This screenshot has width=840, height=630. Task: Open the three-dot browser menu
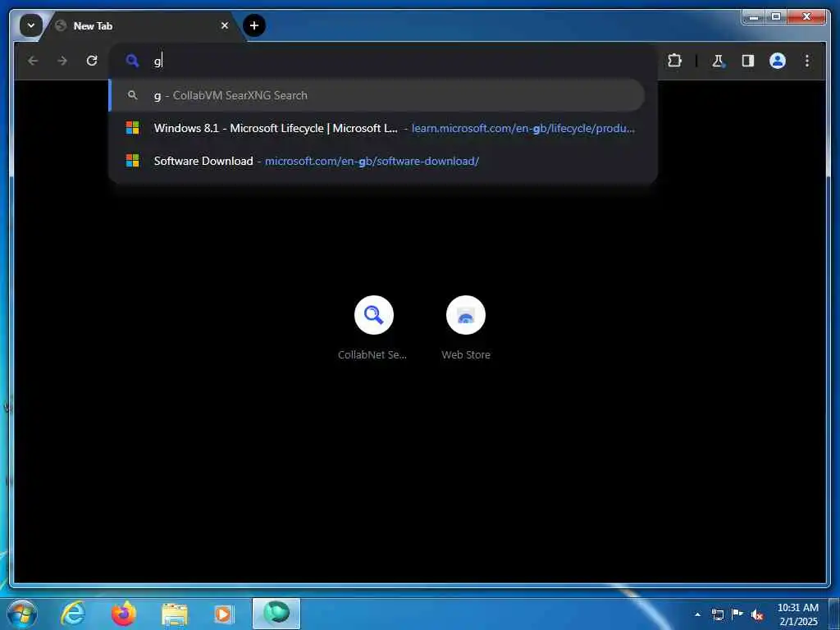pyautogui.click(x=807, y=61)
